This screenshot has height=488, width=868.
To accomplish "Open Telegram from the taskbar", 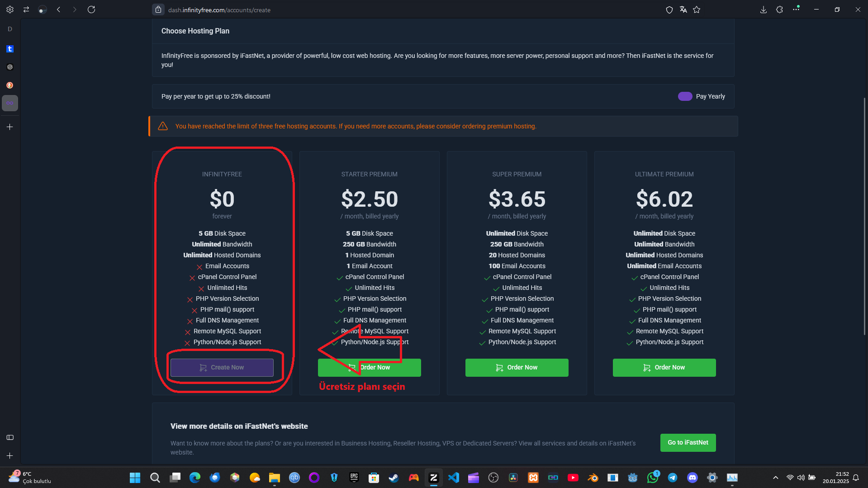I will tap(673, 478).
